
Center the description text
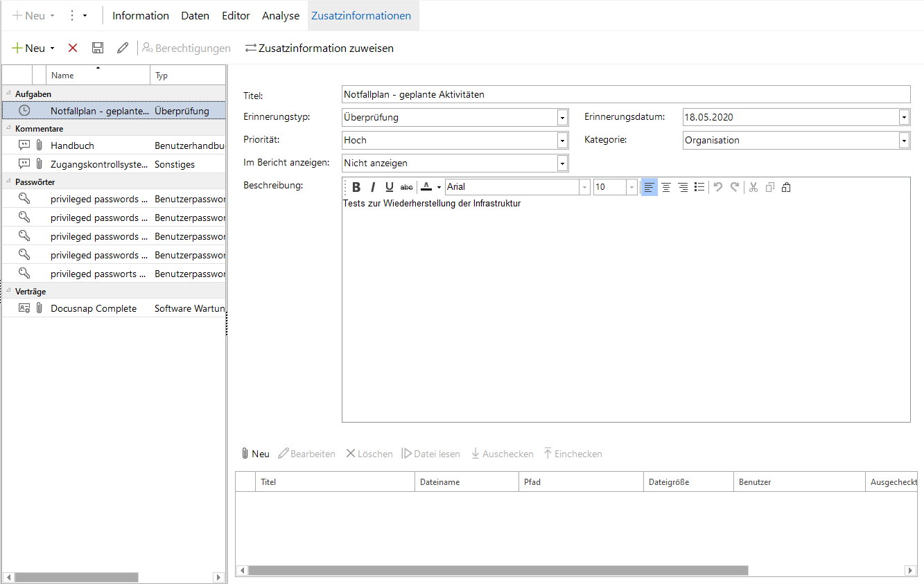[666, 187]
